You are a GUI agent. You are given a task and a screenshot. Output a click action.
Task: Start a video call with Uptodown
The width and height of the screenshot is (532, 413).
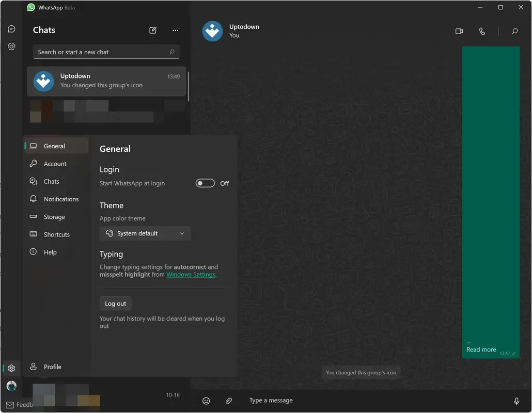pos(459,31)
